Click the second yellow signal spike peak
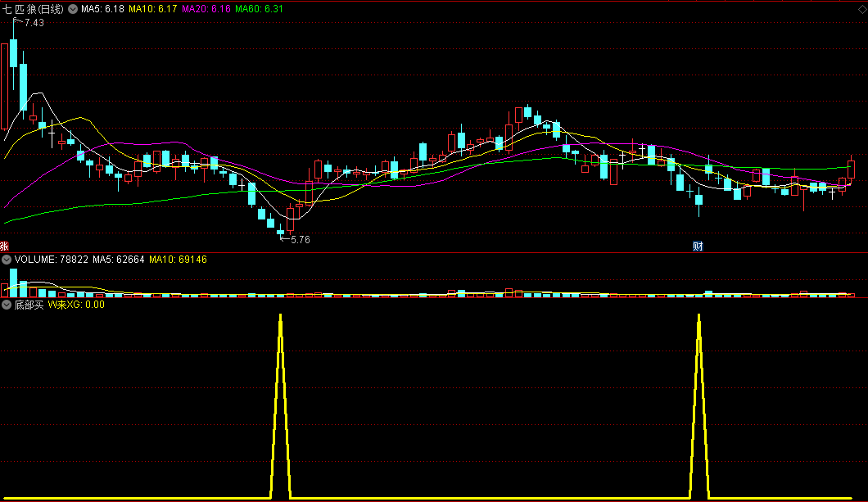Screen dimensions: 868x502 (698, 316)
